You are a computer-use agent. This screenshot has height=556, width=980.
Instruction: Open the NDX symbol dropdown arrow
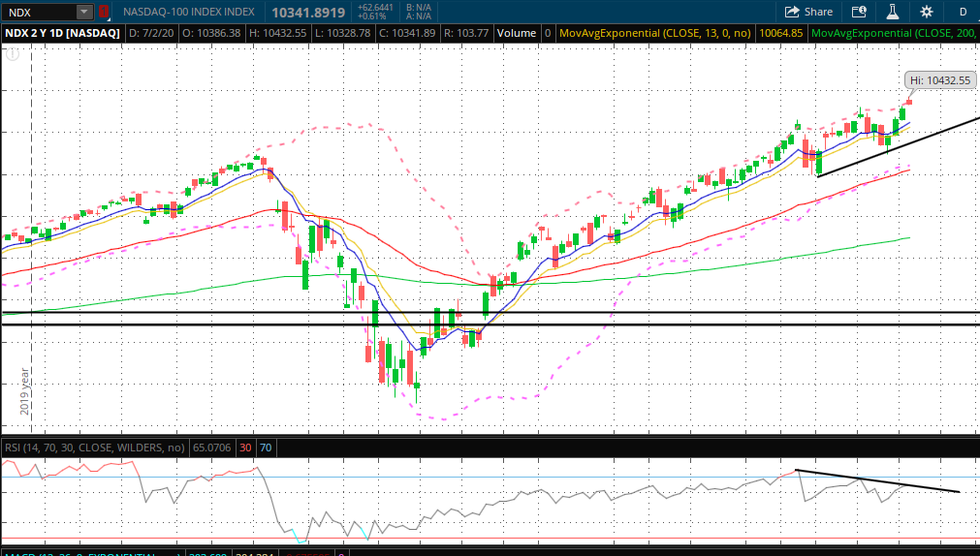tap(83, 12)
